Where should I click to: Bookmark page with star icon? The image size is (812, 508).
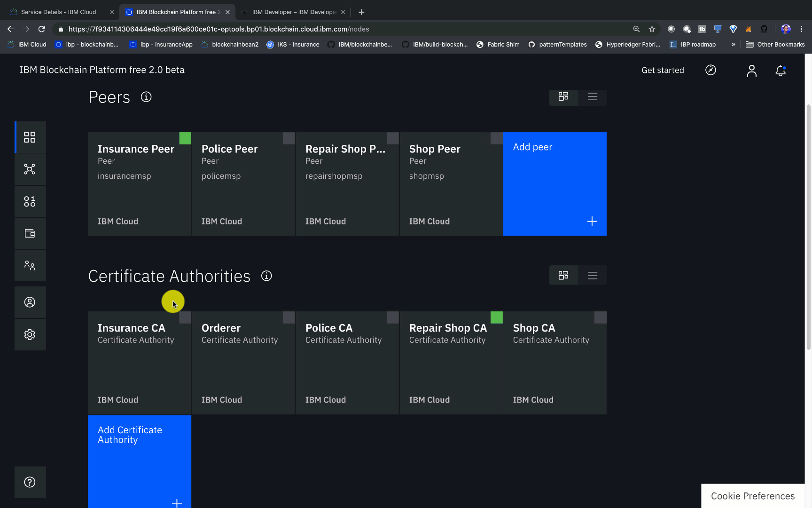click(x=652, y=29)
